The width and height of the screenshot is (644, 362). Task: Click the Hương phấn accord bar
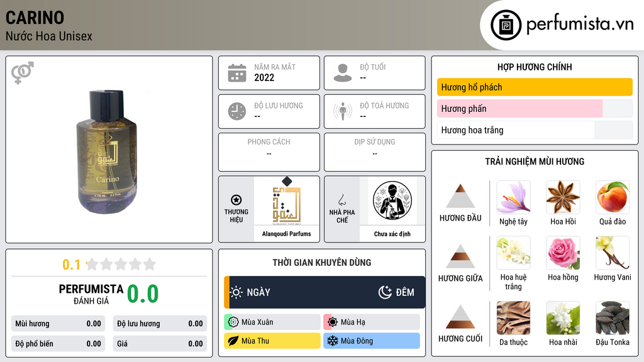tap(535, 108)
